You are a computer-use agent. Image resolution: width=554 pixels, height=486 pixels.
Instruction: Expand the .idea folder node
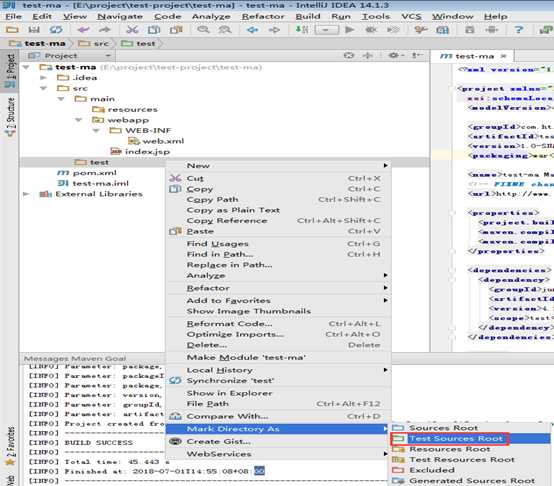click(43, 78)
